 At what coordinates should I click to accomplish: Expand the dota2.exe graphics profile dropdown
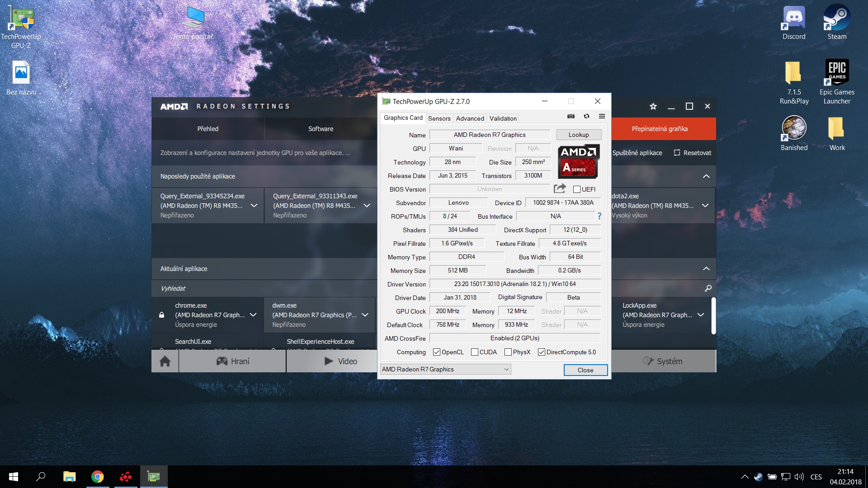[705, 206]
